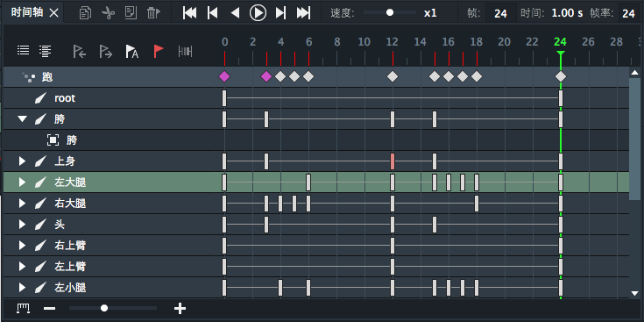Click frame 20 on the ruler
The image size is (644, 322).
coord(505,42)
